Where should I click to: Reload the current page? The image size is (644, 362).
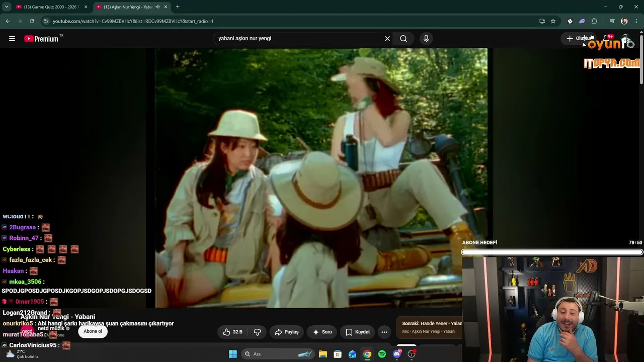(x=32, y=21)
